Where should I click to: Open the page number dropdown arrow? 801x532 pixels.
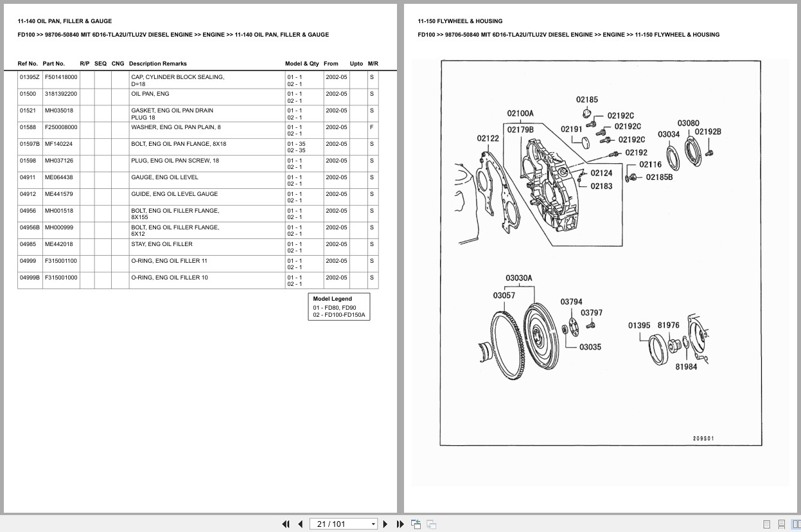point(373,524)
